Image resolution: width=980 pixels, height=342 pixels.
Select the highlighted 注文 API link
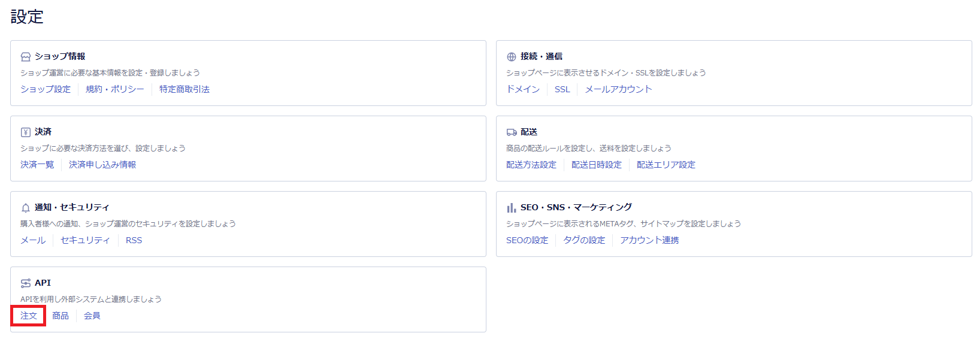click(x=29, y=316)
